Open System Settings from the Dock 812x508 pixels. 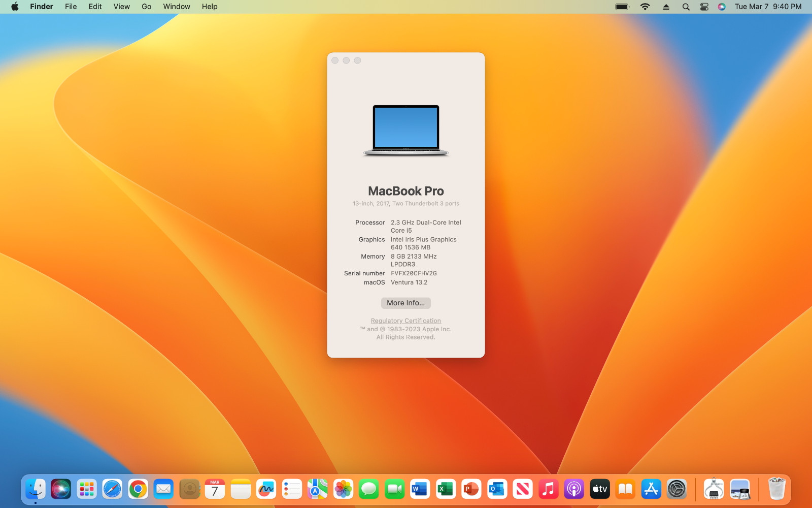coord(676,489)
